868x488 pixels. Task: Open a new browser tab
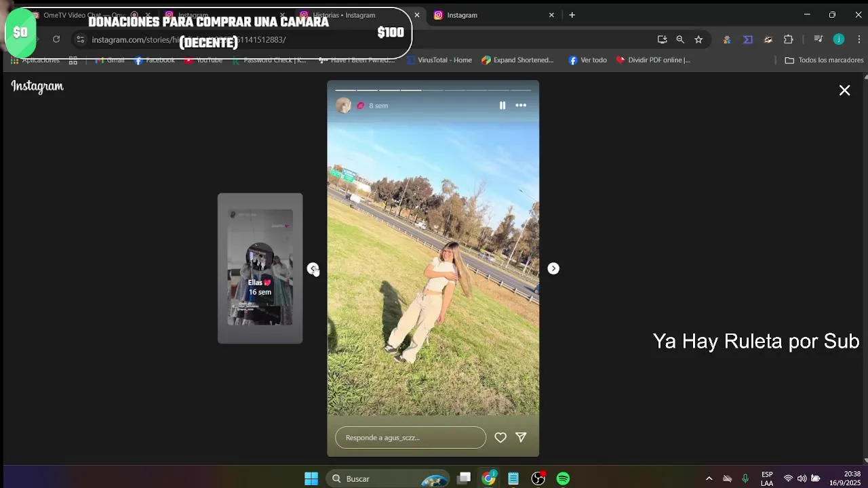(x=572, y=15)
